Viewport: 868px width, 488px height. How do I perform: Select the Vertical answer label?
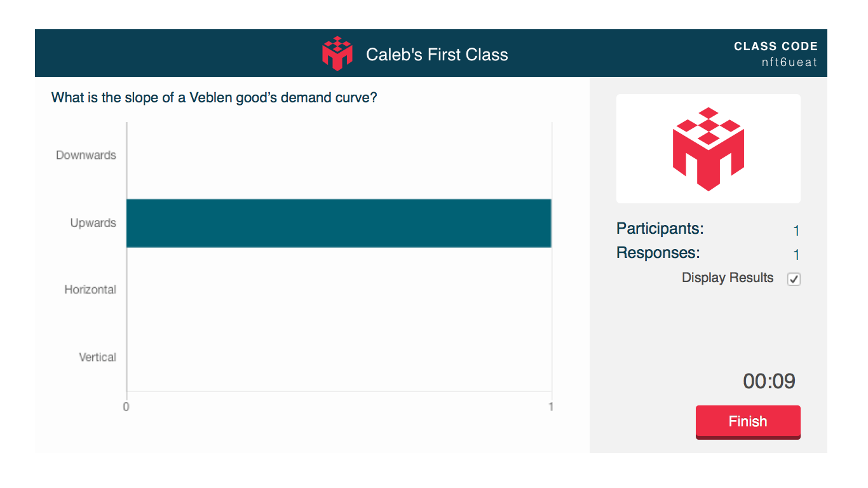97,357
